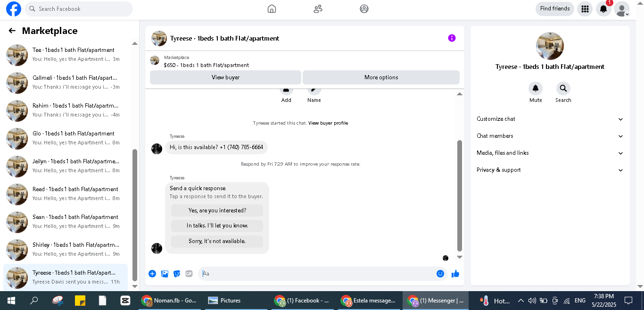Open the Notifications bell icon
This screenshot has width=644, height=310.
[603, 9]
